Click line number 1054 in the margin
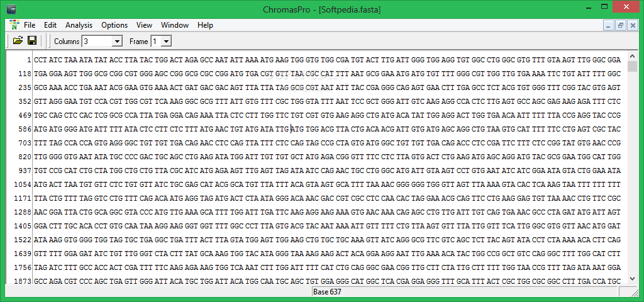This screenshot has width=644, height=302. coord(23,184)
